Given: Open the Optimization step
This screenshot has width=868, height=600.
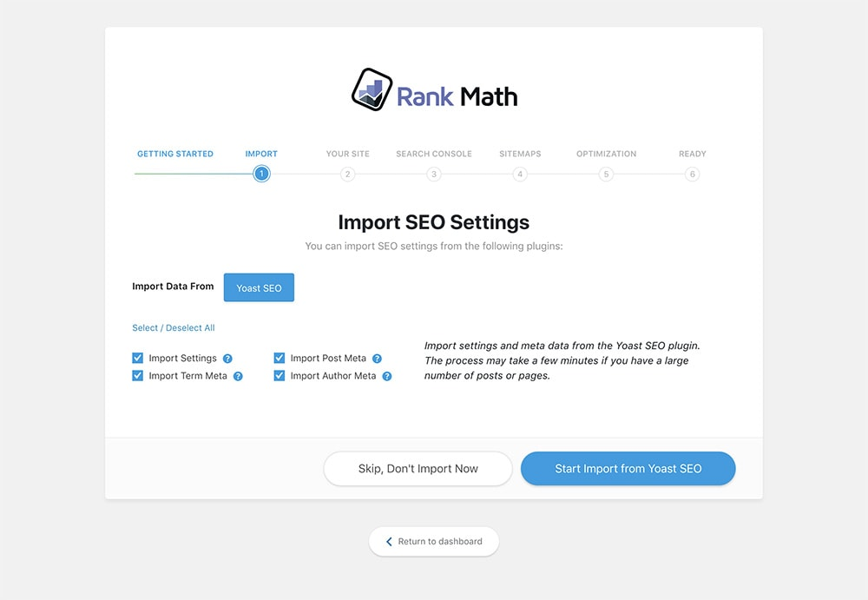Looking at the screenshot, I should [606, 154].
